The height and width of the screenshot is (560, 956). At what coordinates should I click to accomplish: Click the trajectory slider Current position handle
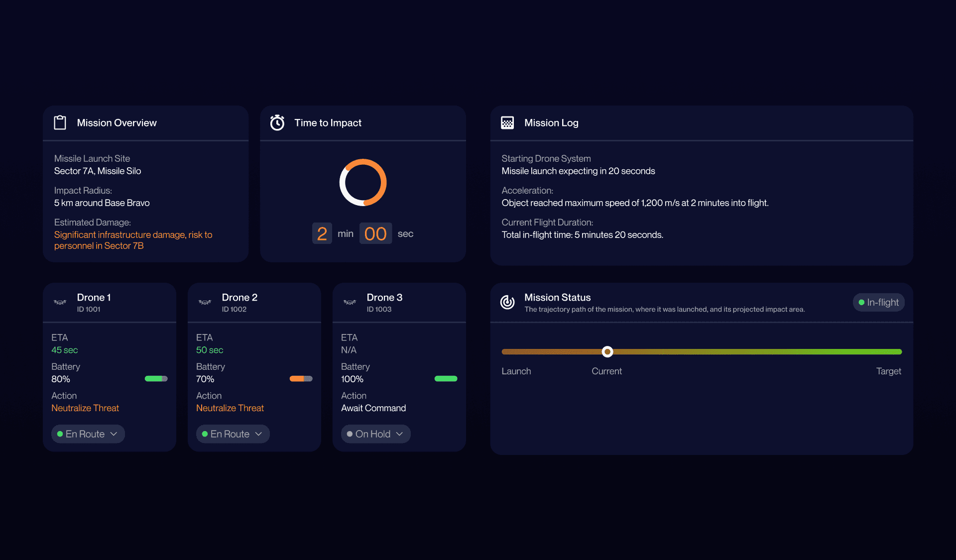(x=607, y=352)
